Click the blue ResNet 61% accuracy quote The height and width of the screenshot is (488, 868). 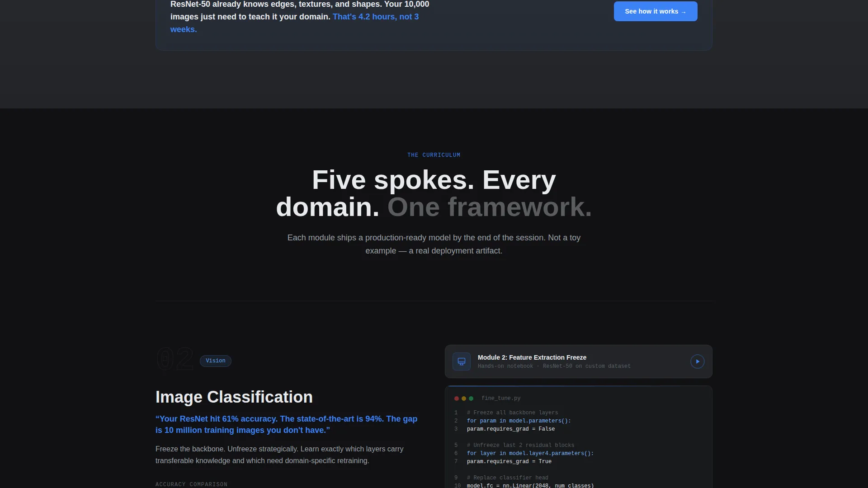pos(287,424)
